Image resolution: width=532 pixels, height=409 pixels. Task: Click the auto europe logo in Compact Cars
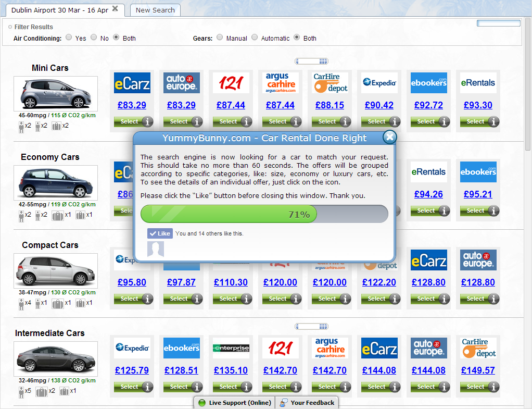coord(478,260)
